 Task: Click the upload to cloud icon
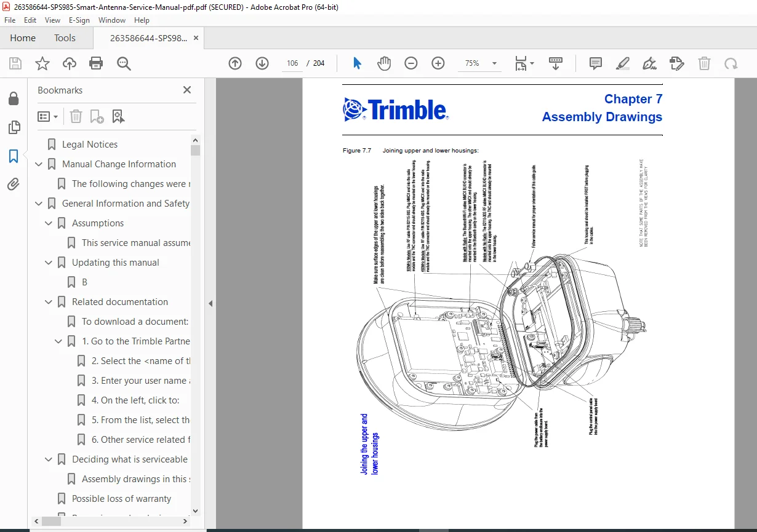click(x=70, y=63)
